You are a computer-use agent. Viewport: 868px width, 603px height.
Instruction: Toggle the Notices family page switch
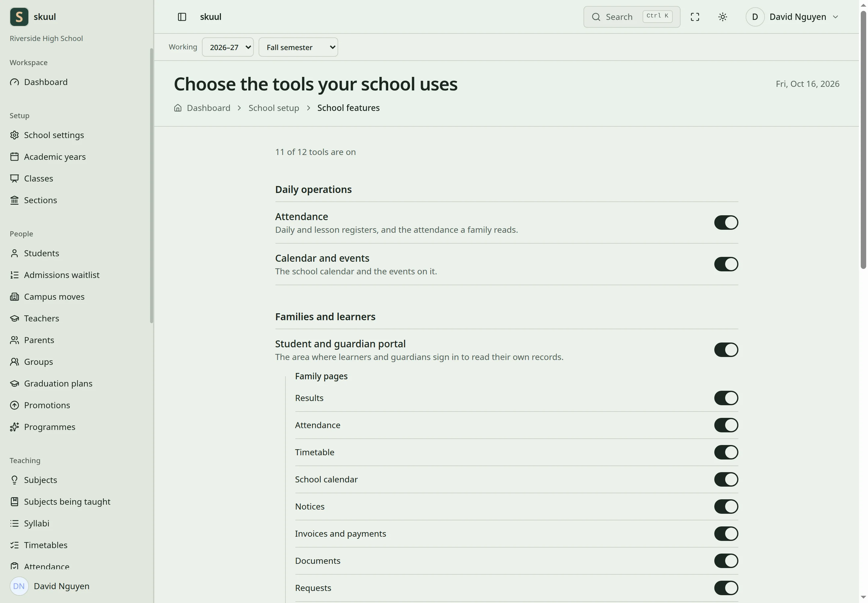726,507
